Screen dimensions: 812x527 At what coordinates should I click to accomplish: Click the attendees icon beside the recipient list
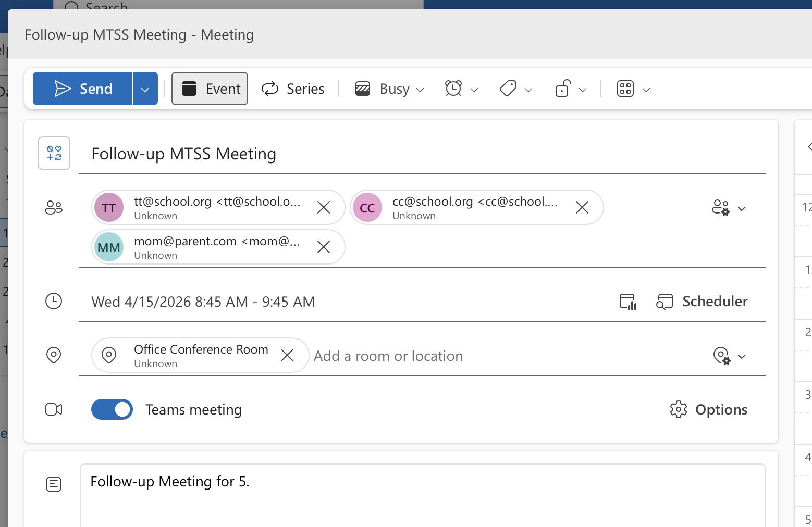[53, 207]
